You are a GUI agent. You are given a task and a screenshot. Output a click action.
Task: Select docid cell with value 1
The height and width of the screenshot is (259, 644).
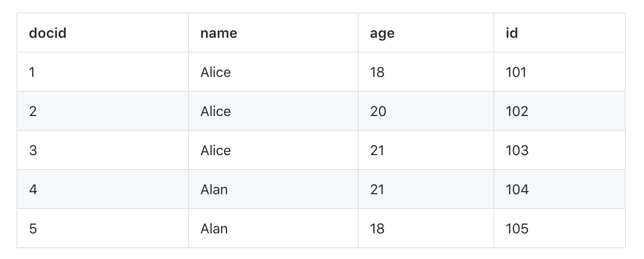[32, 72]
